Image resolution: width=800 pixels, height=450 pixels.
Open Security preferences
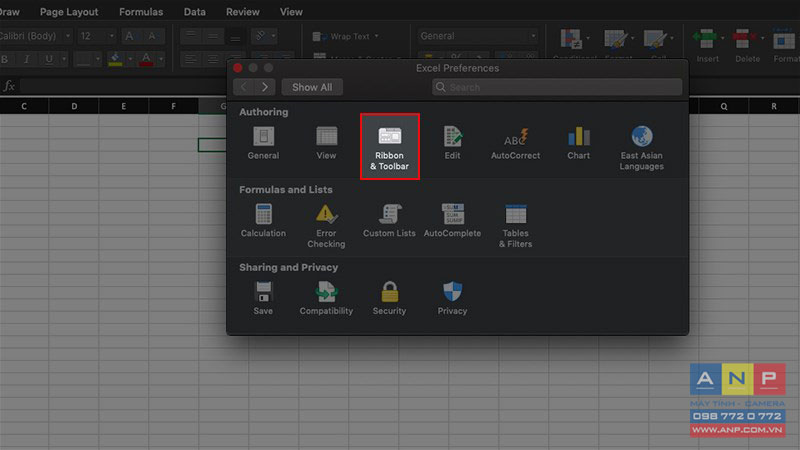[389, 298]
